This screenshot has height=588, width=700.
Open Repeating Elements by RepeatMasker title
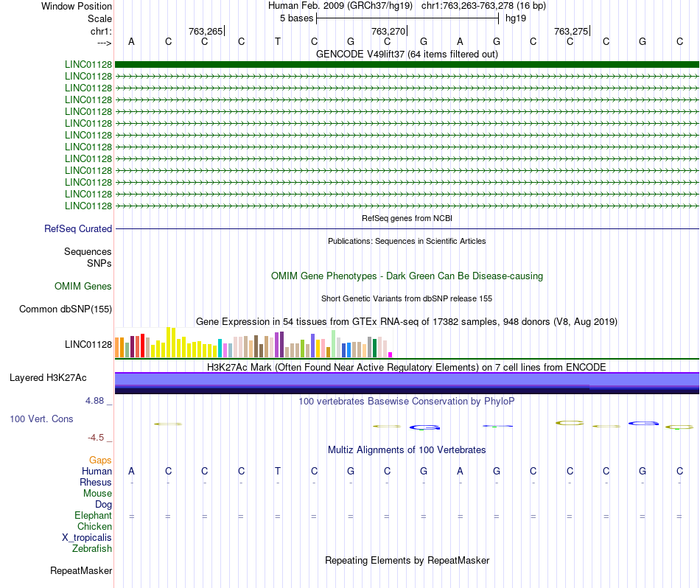(407, 560)
